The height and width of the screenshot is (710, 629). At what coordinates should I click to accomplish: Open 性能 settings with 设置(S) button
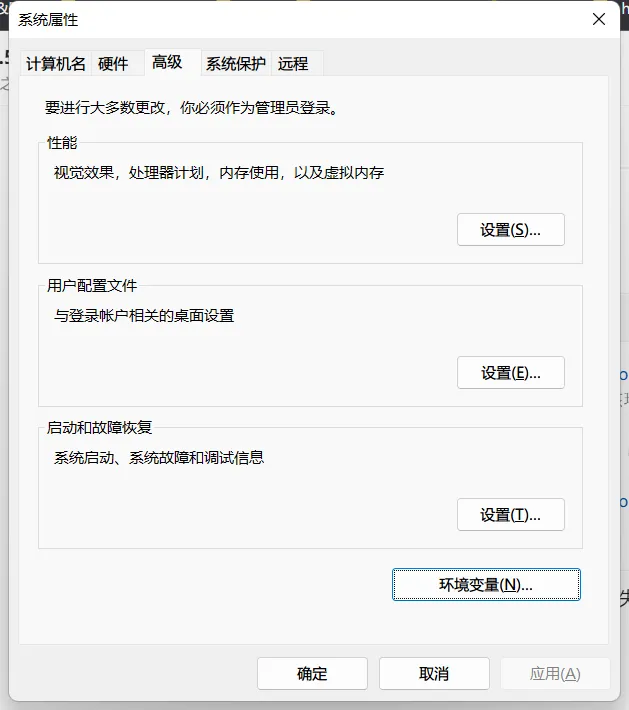[x=510, y=230]
